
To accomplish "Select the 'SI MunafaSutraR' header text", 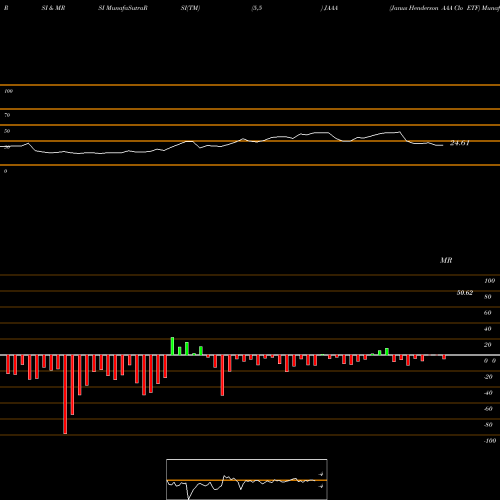I will tap(123, 8).
